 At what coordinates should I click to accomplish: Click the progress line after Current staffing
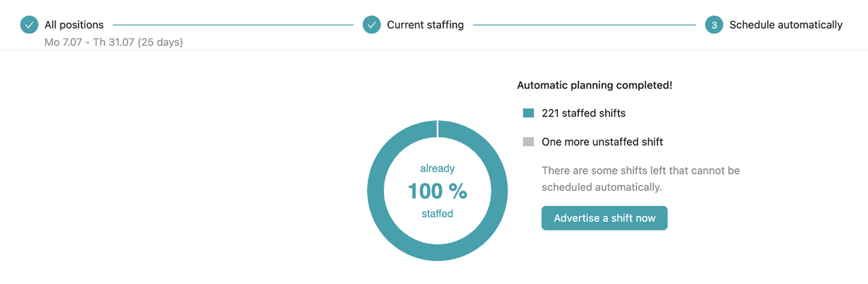[584, 25]
